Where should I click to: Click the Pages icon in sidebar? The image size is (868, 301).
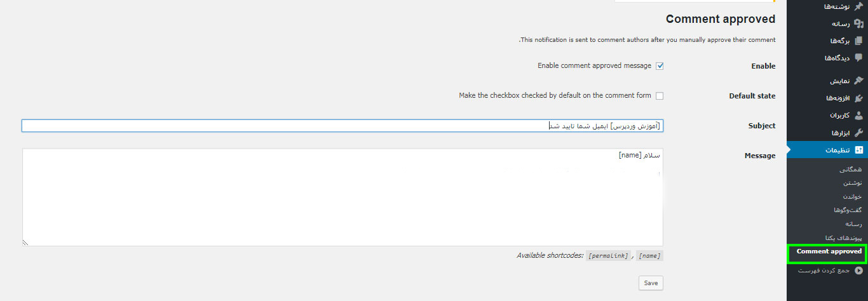(x=858, y=41)
